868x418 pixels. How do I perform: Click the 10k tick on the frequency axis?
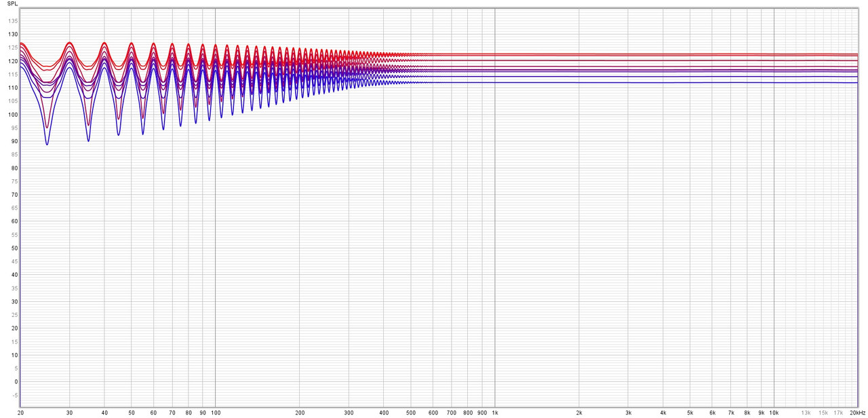(x=774, y=413)
